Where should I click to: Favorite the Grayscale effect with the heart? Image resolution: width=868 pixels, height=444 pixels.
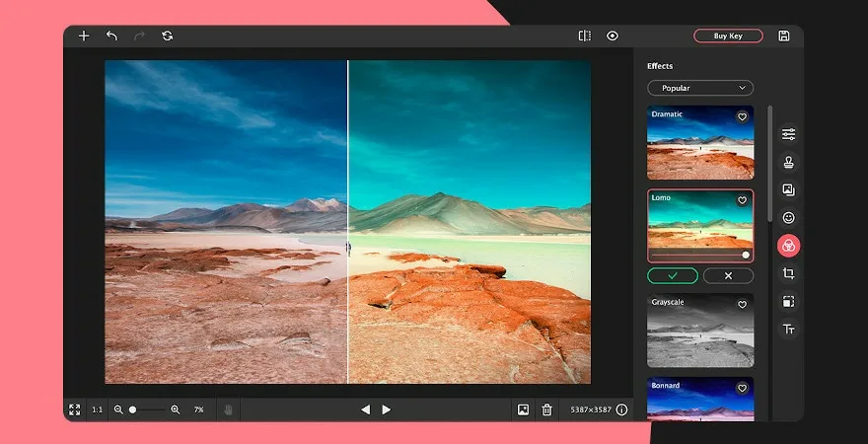click(742, 304)
